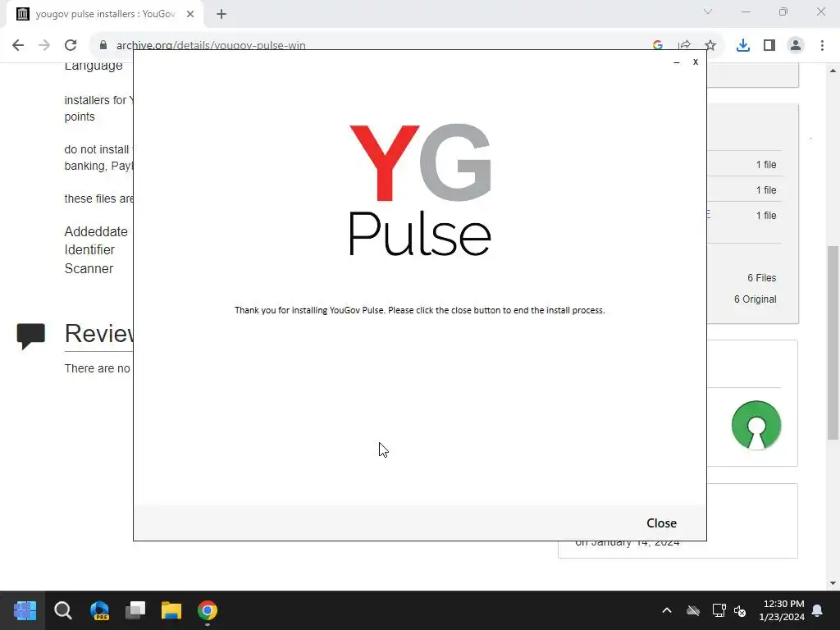
Task: Click the scrollbar up arrow
Action: coord(833,71)
